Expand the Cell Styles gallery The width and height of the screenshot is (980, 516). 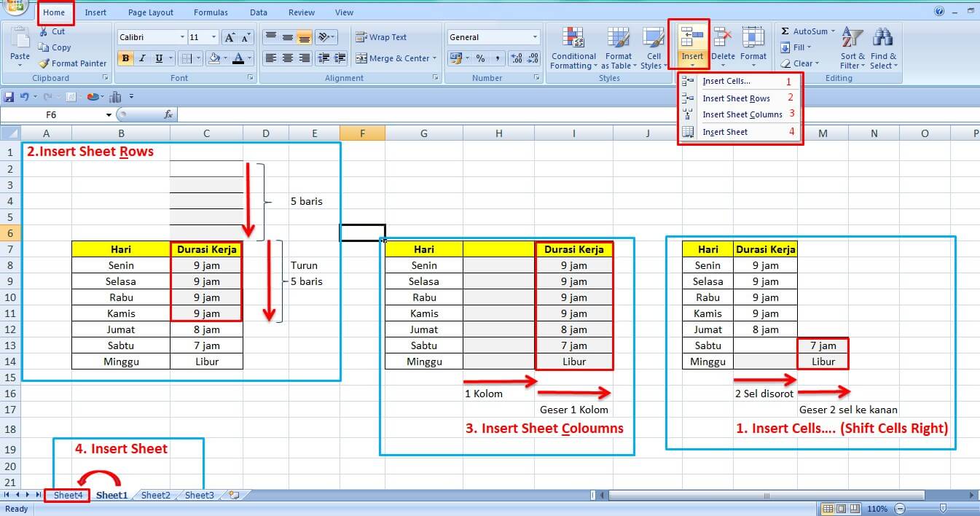tap(654, 47)
